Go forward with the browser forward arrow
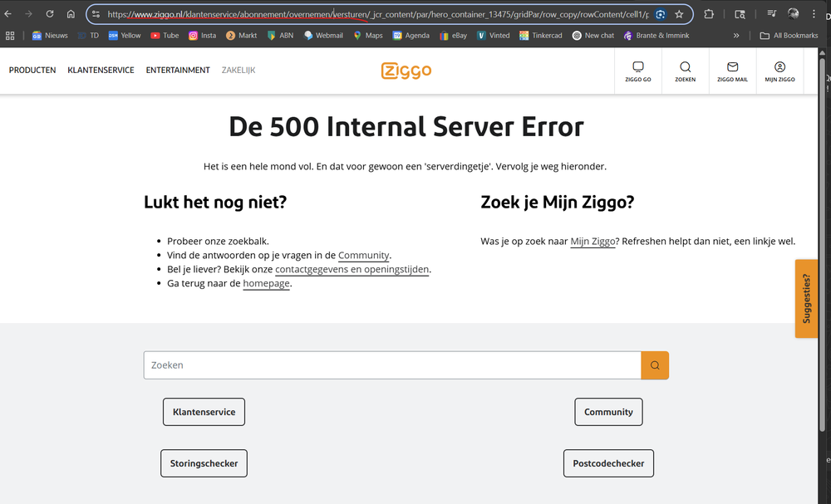The image size is (831, 504). (28, 14)
